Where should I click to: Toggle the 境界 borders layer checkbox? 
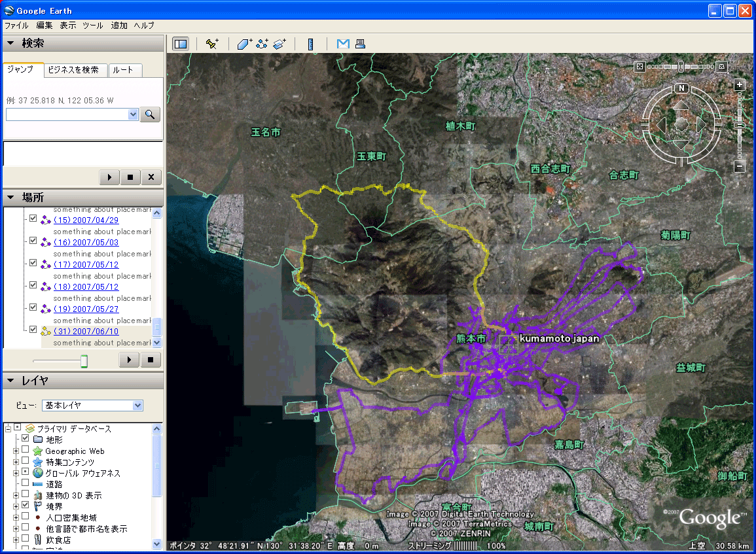tap(25, 505)
